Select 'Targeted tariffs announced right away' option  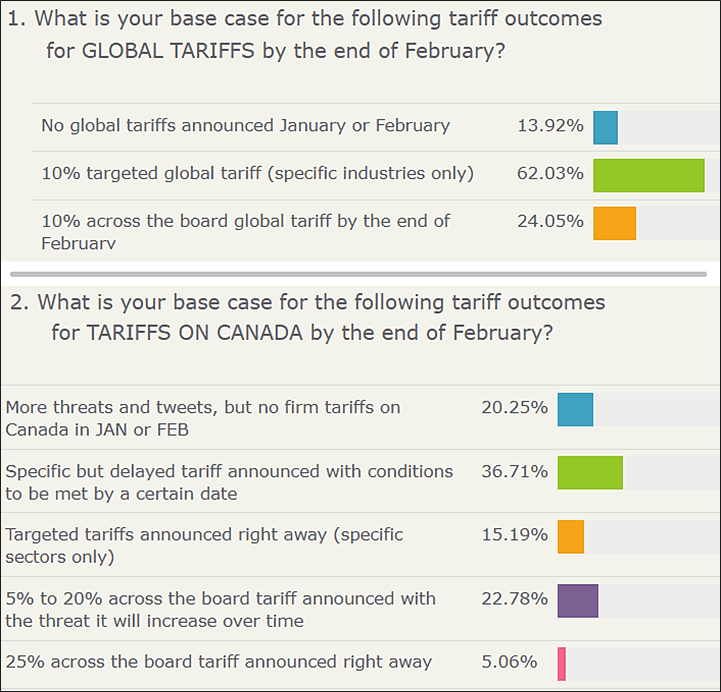click(x=204, y=545)
